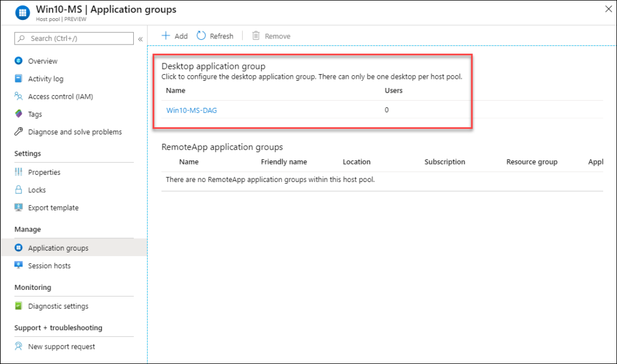Click the Properties bars icon
This screenshot has height=364, width=617.
pyautogui.click(x=19, y=172)
